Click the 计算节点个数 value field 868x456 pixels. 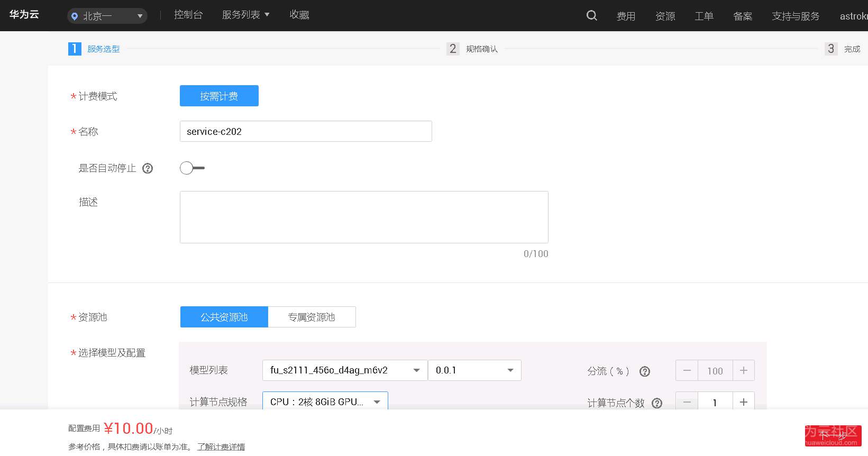pos(715,402)
